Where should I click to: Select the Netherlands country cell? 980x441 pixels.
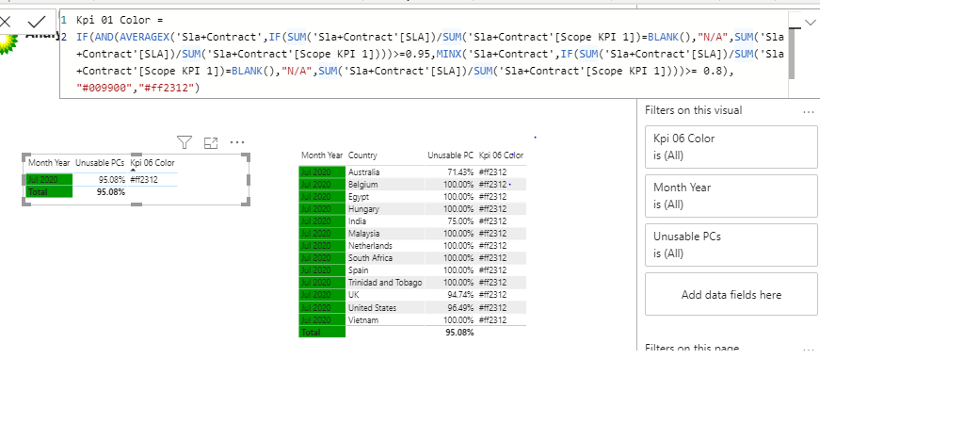(370, 246)
